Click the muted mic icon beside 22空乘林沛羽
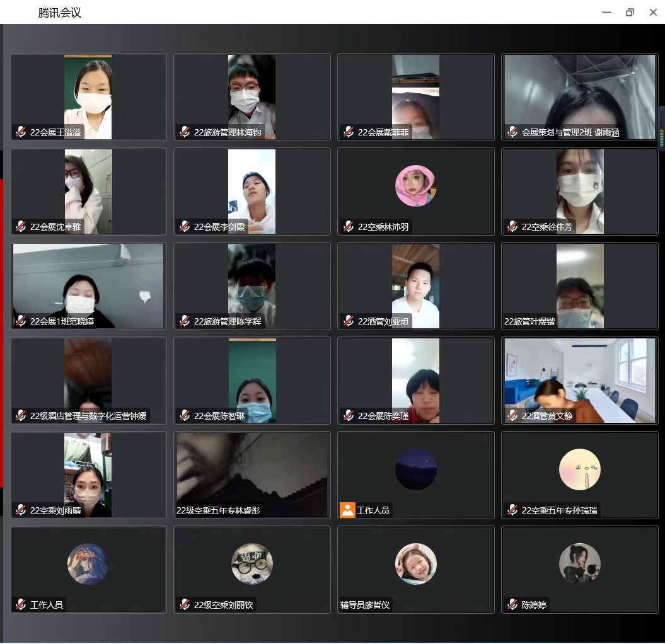This screenshot has height=644, width=665. [349, 227]
